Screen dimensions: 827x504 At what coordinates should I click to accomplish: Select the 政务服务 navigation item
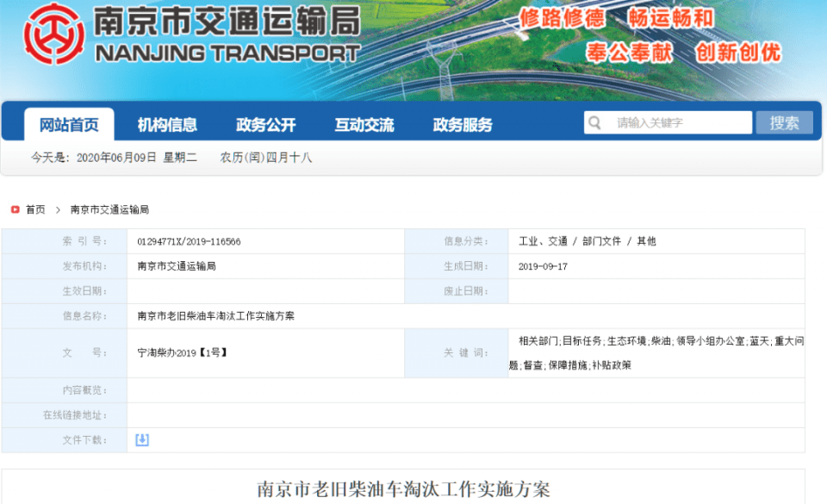pos(463,125)
